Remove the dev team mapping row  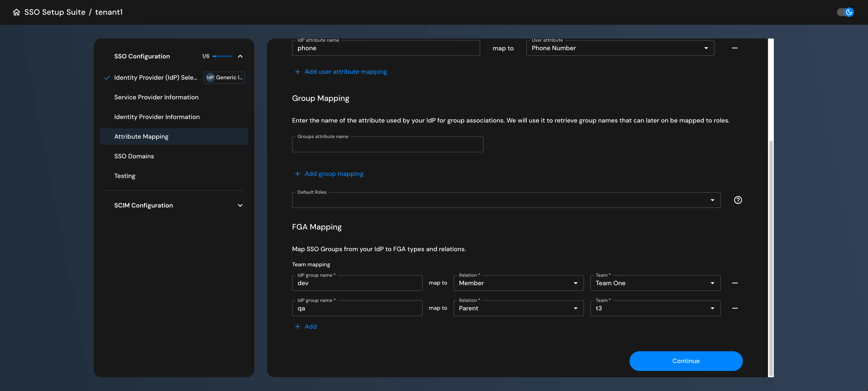click(x=735, y=283)
